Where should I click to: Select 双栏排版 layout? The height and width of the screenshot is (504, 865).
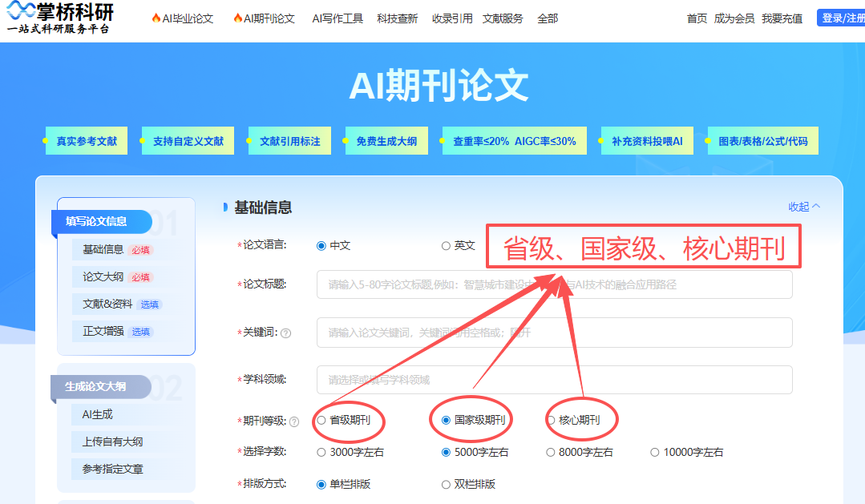468,484
